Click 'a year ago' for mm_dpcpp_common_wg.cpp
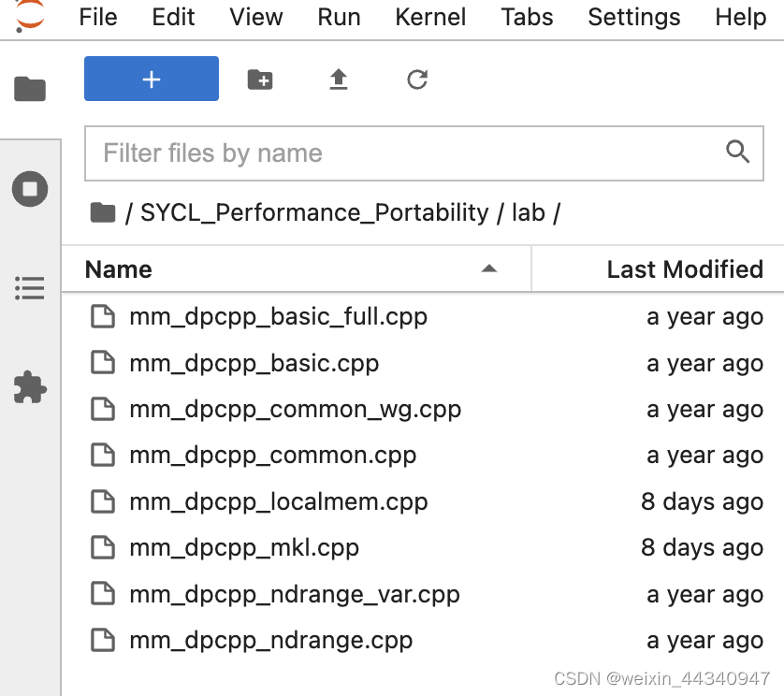Viewport: 784px width, 696px height. click(705, 410)
